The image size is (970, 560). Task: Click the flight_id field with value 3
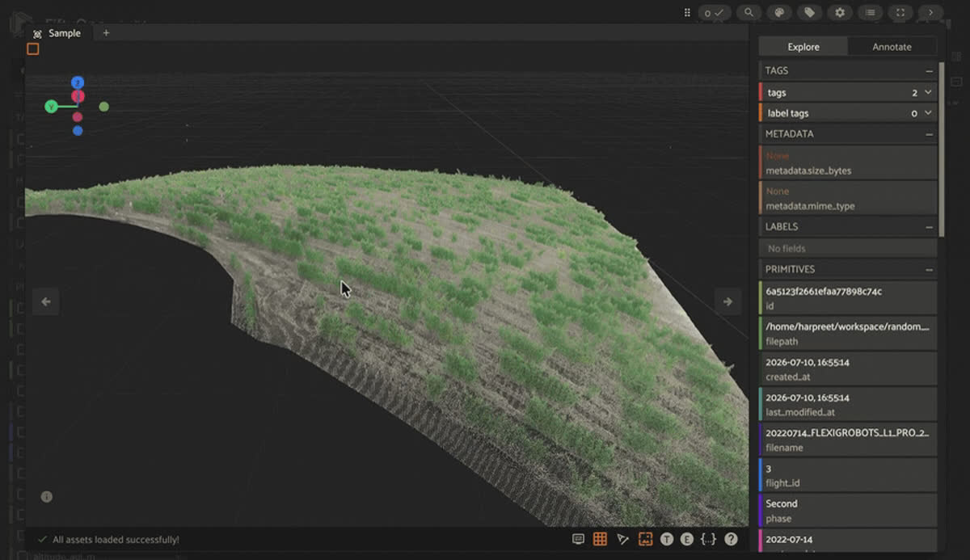click(x=848, y=474)
